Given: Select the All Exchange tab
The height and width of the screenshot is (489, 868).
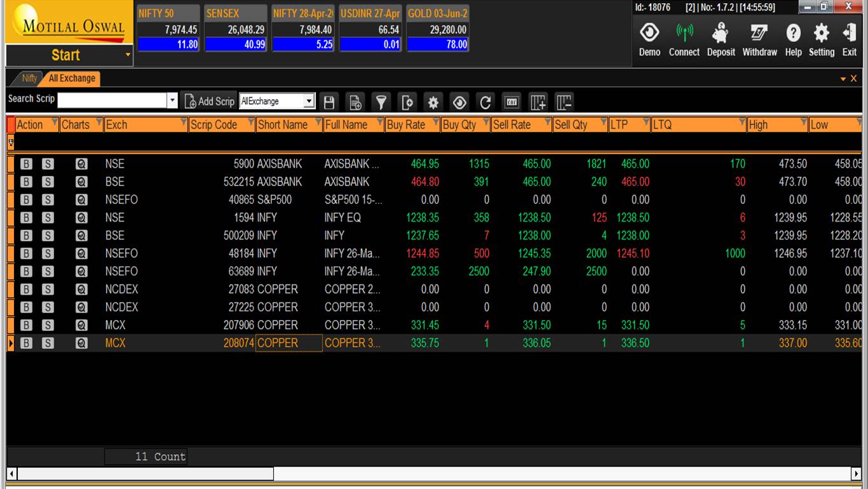Looking at the screenshot, I should pyautogui.click(x=72, y=78).
